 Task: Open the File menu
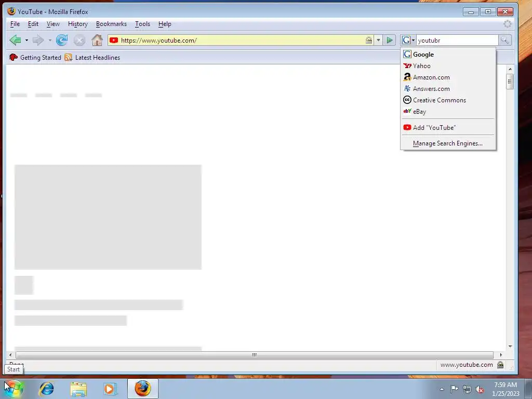tap(15, 24)
